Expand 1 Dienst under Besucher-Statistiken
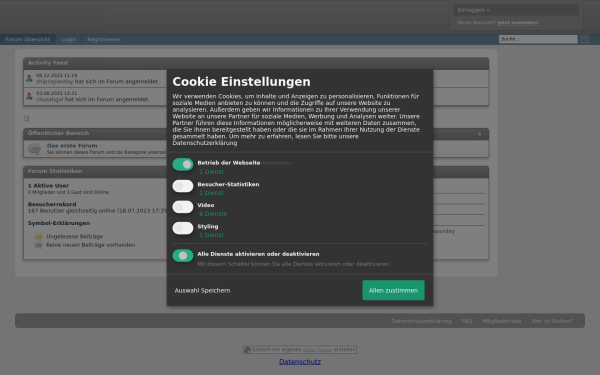This screenshot has height=375, width=600. coord(211,193)
